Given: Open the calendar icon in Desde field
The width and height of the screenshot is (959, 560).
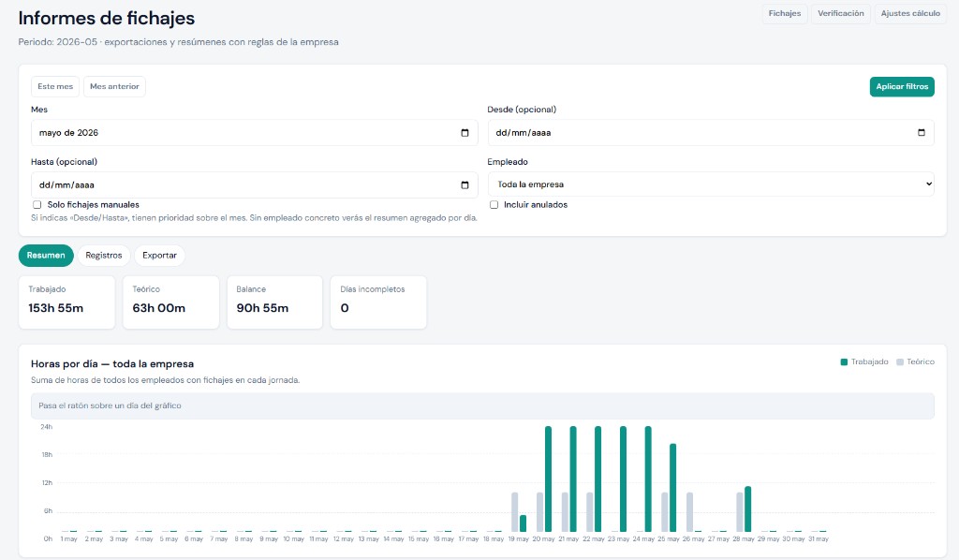Looking at the screenshot, I should (x=922, y=133).
